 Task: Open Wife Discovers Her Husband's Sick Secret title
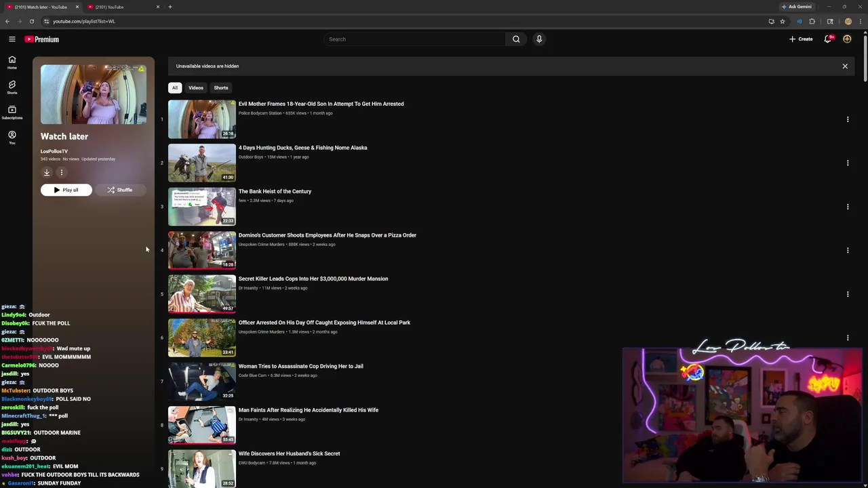pos(290,453)
